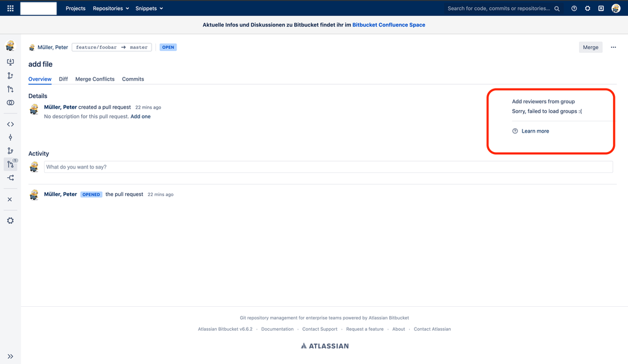Open the Bitbucket Confluence Space link
This screenshot has height=364, width=628.
pyautogui.click(x=388, y=25)
